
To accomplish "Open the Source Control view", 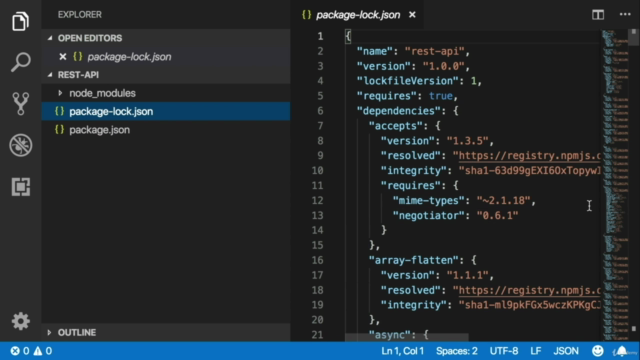I will tap(20, 103).
